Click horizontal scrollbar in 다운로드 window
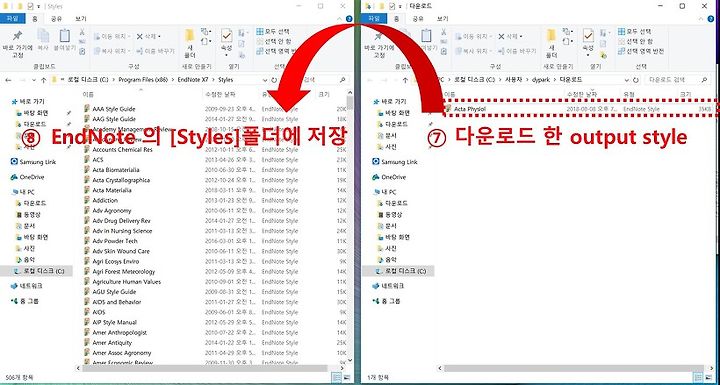The width and height of the screenshot is (720, 385). tap(573, 368)
